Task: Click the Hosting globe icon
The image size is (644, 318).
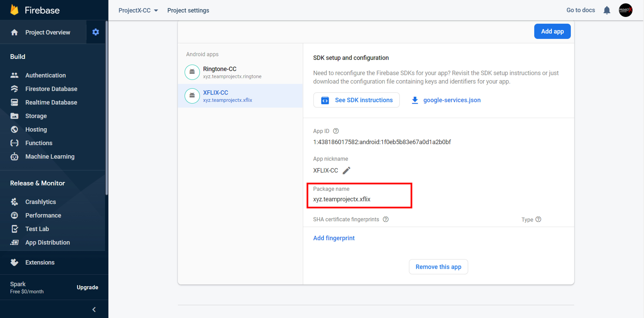Action: click(14, 129)
